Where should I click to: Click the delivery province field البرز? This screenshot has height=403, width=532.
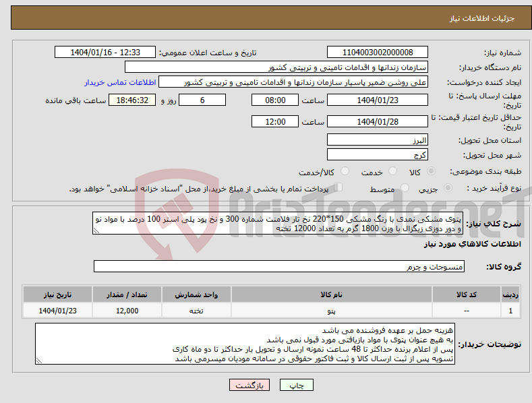point(378,139)
